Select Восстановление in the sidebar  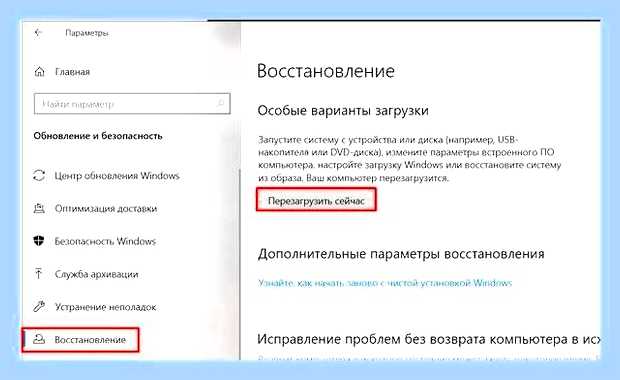(x=81, y=339)
